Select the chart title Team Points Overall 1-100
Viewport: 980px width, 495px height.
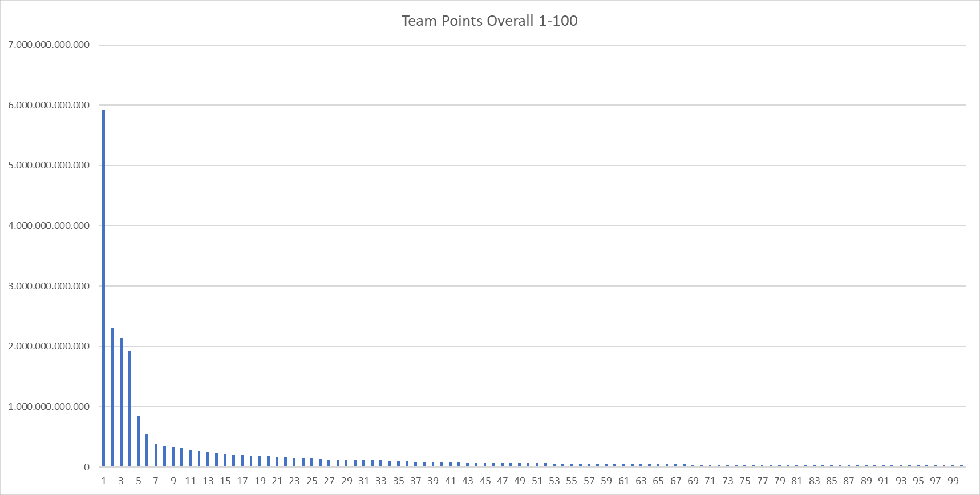tap(489, 21)
